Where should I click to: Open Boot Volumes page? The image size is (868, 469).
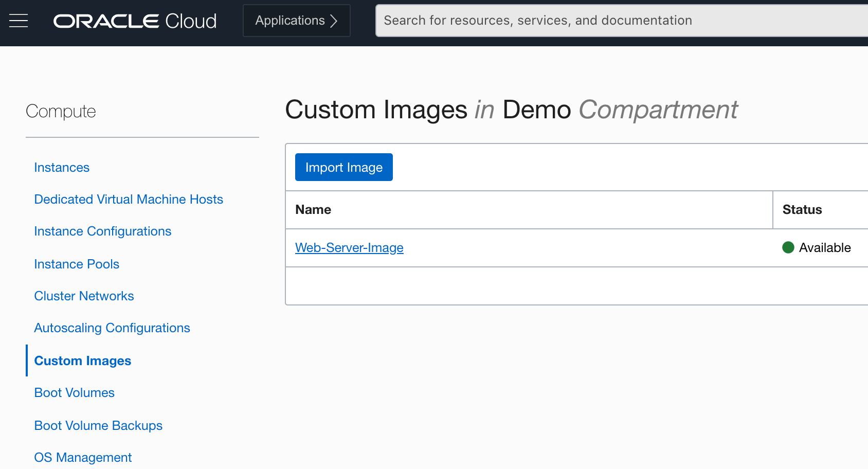(x=74, y=393)
